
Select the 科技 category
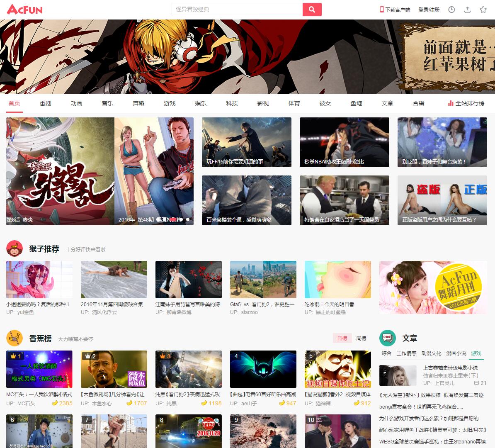232,103
